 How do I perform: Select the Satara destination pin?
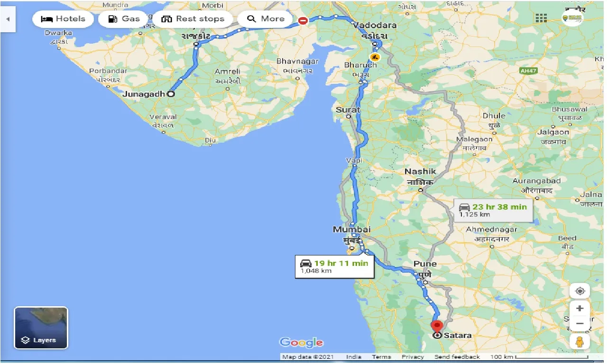coord(436,328)
